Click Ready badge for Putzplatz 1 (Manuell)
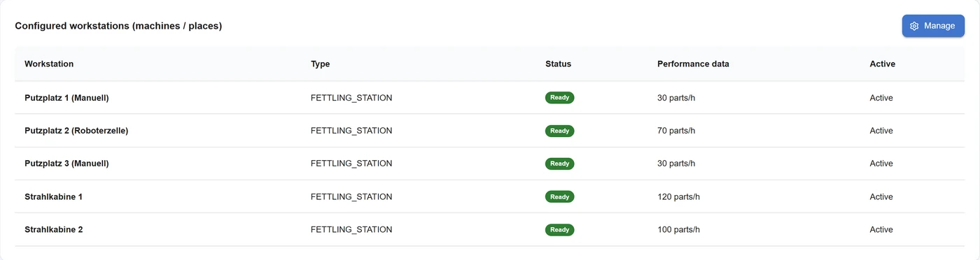Screen dimensions: 980x260 pyautogui.click(x=559, y=98)
